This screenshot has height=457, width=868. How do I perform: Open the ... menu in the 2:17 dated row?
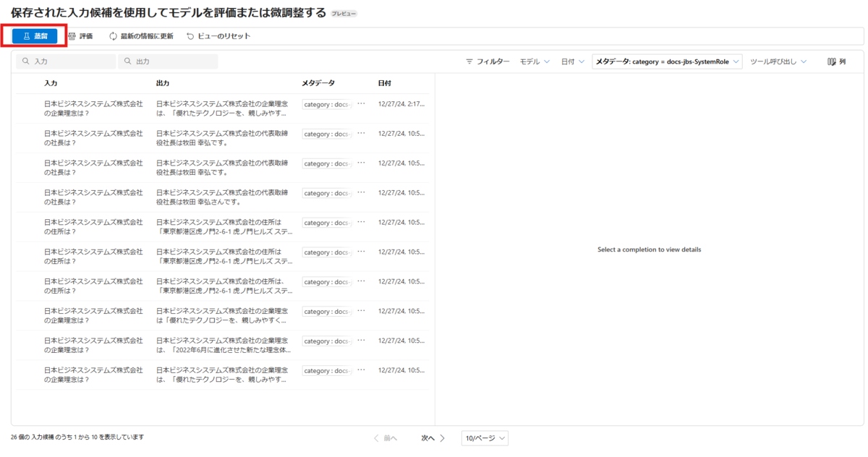pos(361,104)
